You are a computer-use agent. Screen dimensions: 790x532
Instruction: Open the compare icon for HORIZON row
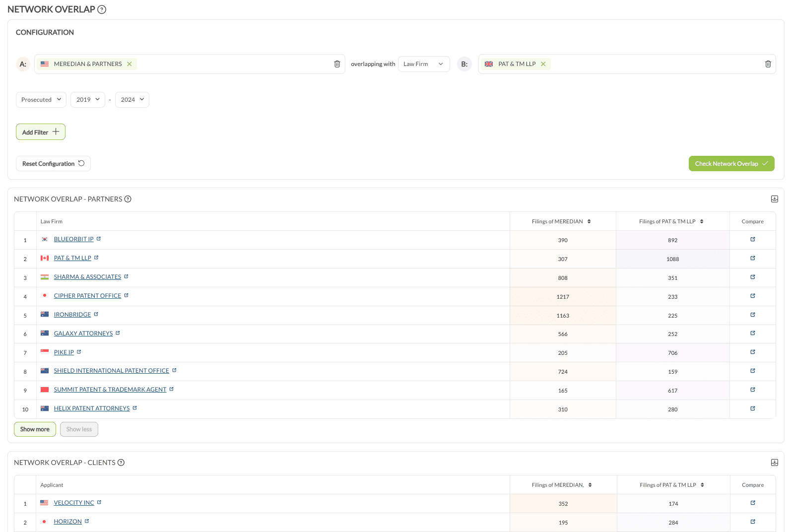(753, 522)
